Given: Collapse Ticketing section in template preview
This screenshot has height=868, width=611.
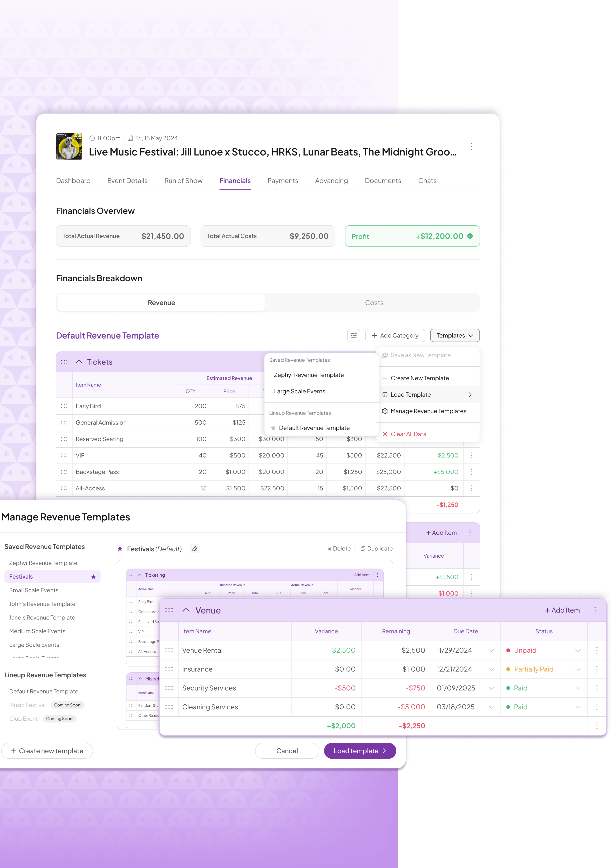Looking at the screenshot, I should pyautogui.click(x=140, y=575).
